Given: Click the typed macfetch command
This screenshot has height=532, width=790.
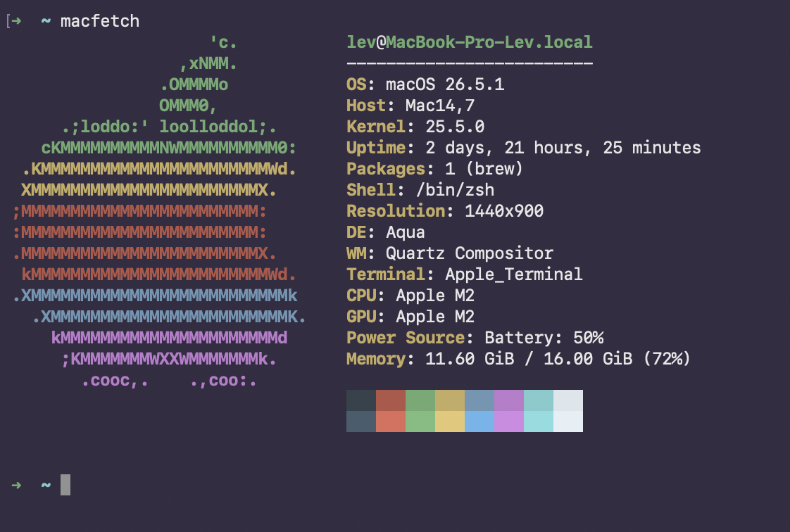Looking at the screenshot, I should [100, 21].
